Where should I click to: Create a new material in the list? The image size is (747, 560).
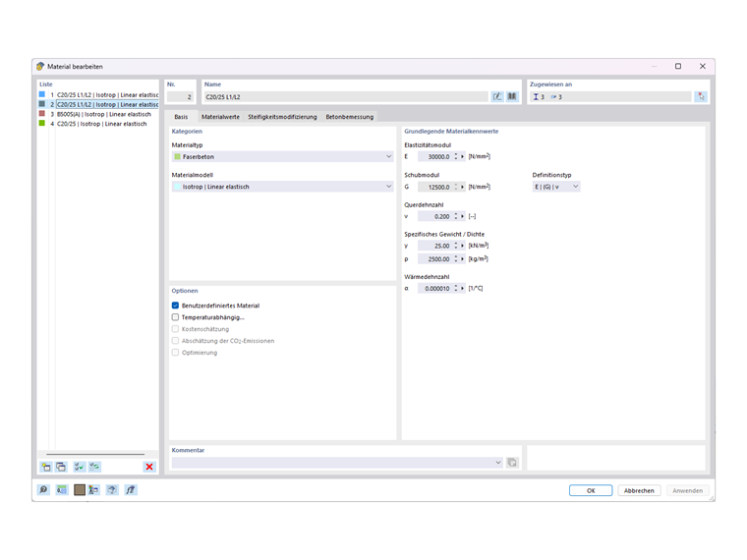(x=46, y=467)
